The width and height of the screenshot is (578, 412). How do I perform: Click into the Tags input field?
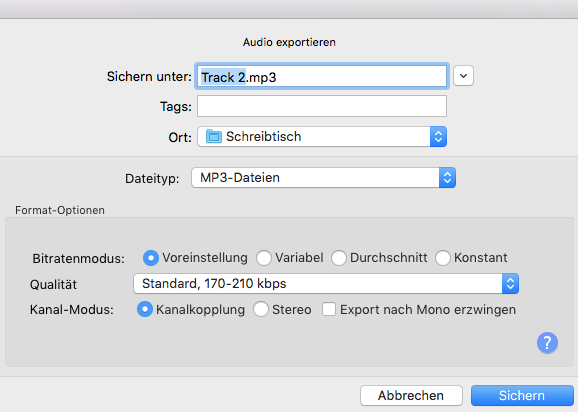(x=322, y=106)
